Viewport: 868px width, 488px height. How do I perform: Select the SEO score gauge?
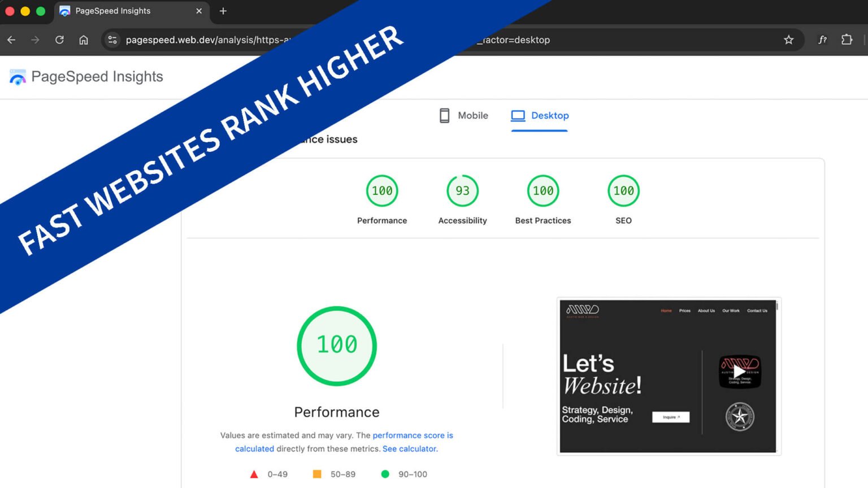coord(623,191)
